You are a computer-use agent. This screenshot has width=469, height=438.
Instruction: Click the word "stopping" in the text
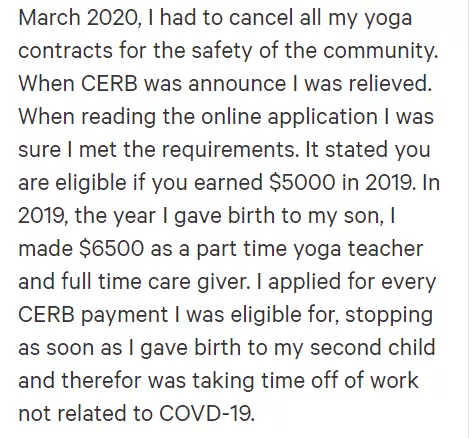389,316
